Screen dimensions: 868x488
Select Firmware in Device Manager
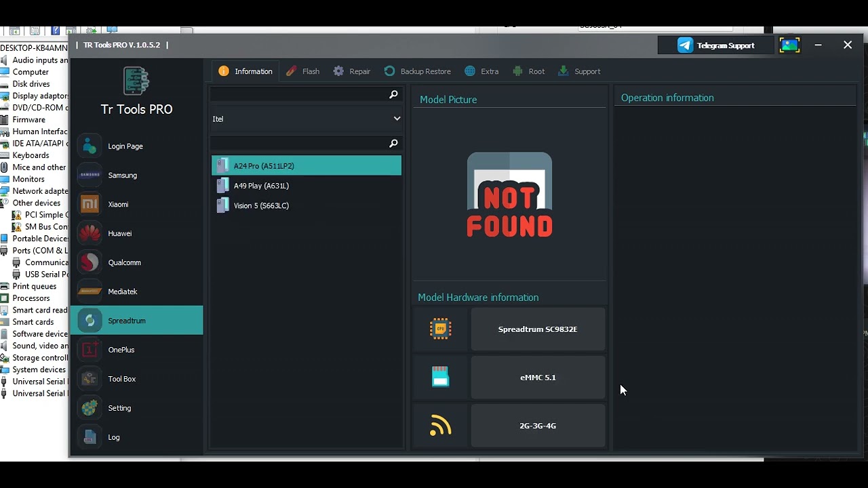click(28, 119)
